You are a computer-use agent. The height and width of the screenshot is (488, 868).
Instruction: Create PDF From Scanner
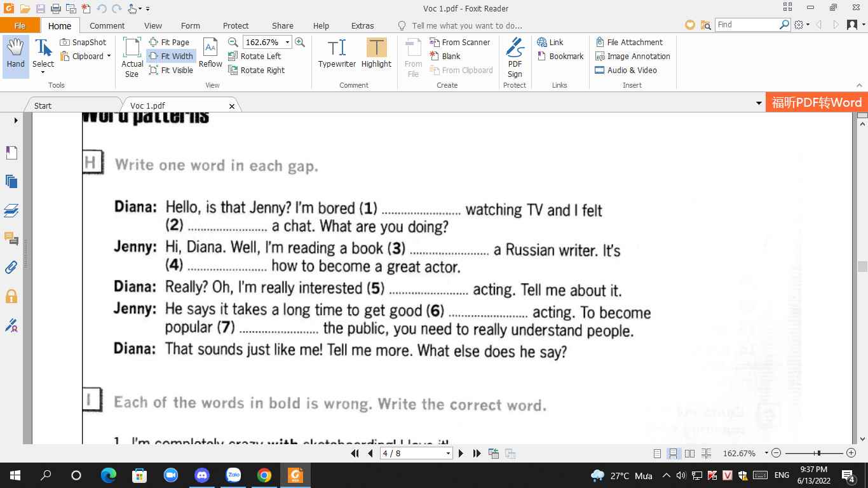point(460,42)
